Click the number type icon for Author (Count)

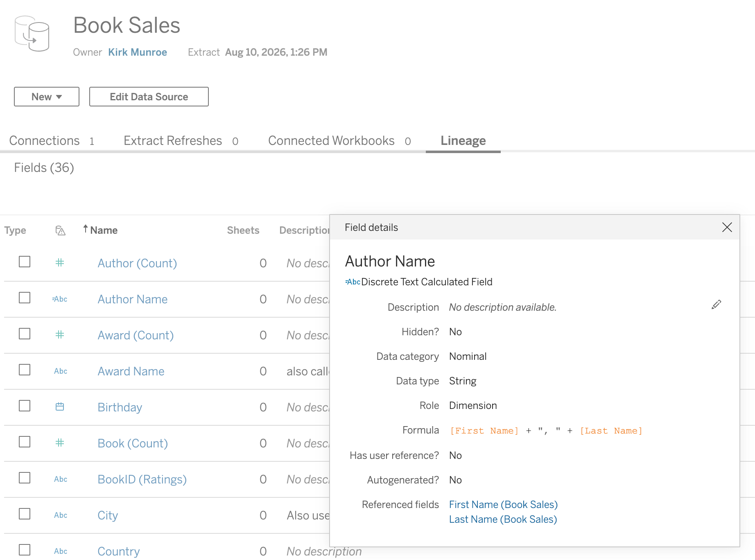coord(60,263)
